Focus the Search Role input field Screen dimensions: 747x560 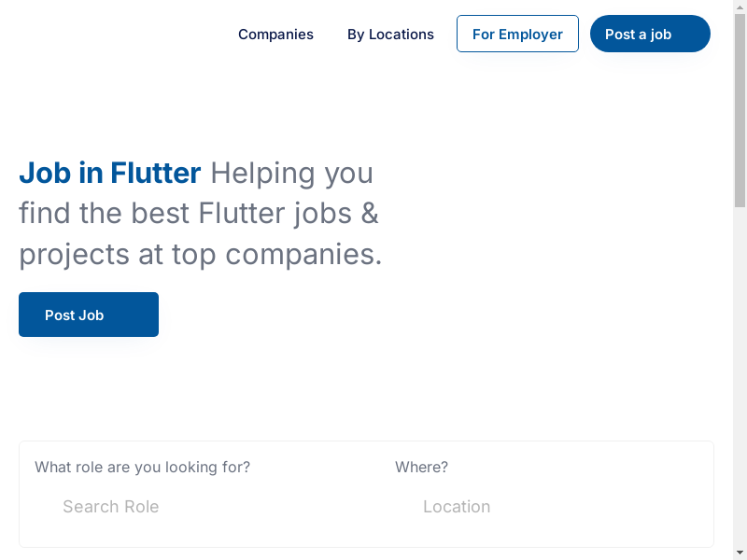tap(187, 507)
